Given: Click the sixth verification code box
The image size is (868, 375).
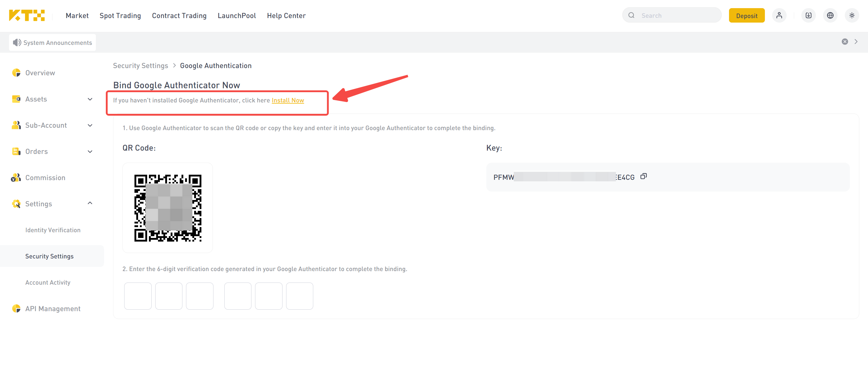Looking at the screenshot, I should (x=300, y=296).
